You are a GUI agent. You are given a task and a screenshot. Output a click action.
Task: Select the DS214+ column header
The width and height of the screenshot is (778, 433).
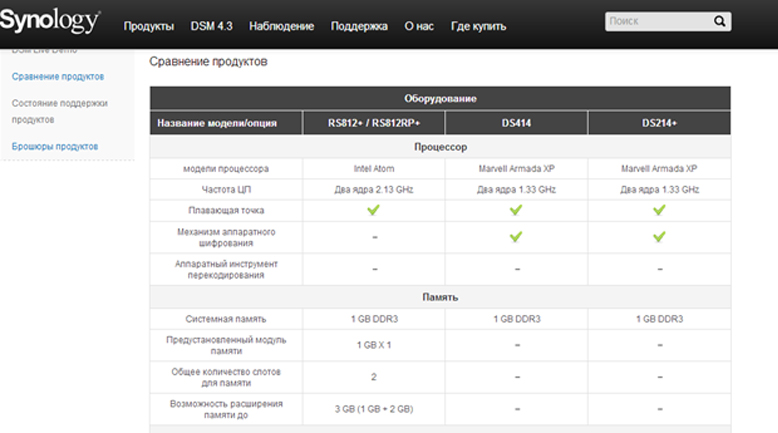coord(659,123)
